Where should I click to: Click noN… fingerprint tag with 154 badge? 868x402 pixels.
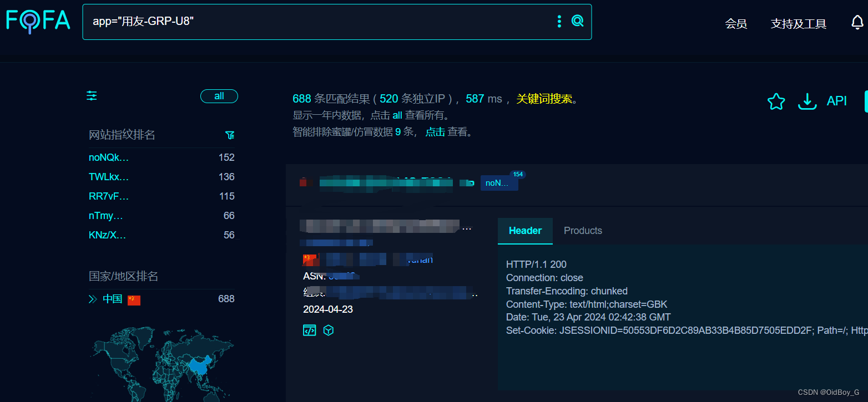click(x=499, y=183)
